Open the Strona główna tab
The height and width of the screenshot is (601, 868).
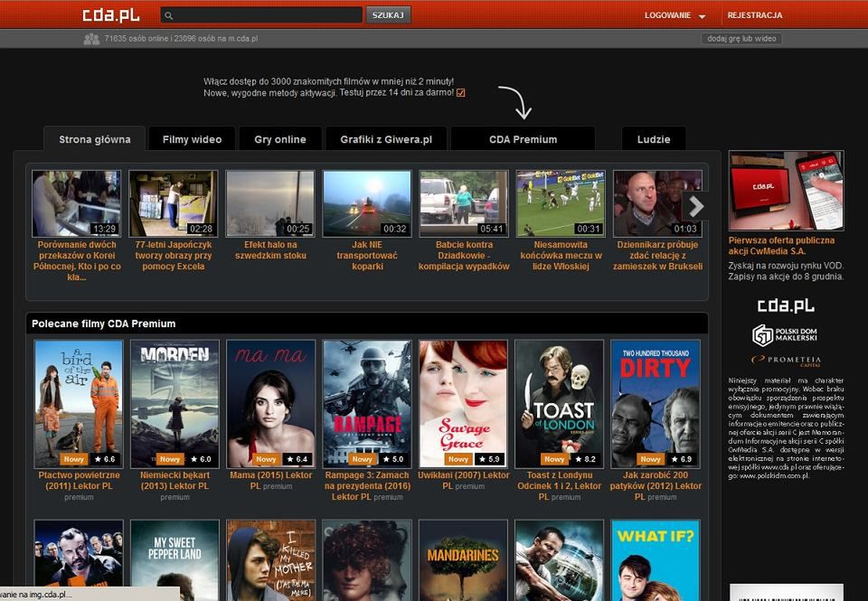click(x=95, y=139)
